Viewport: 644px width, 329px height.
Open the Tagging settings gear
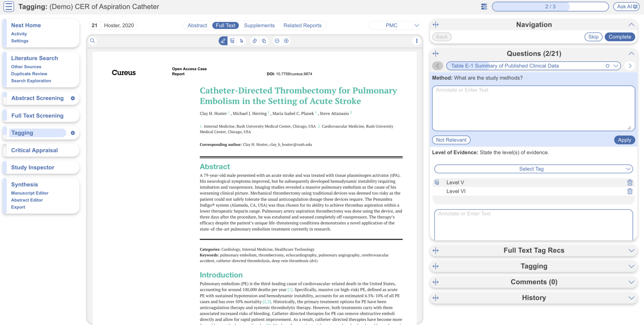pos(73,133)
